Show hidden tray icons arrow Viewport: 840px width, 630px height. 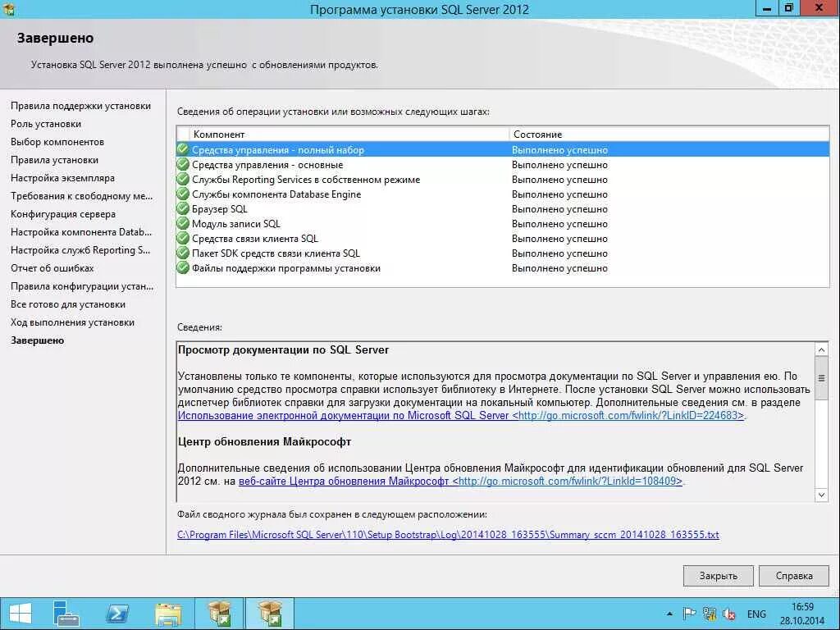[669, 614]
